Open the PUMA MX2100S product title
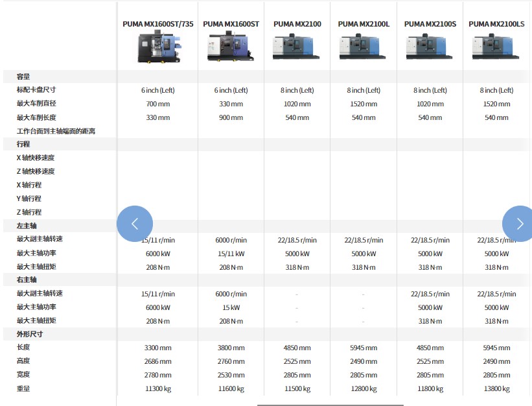 430,24
